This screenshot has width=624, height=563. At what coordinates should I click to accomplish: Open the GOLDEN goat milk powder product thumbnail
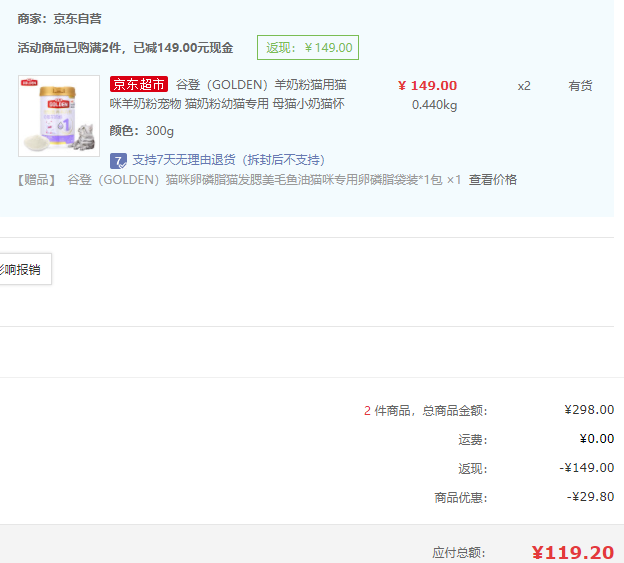coord(59,116)
